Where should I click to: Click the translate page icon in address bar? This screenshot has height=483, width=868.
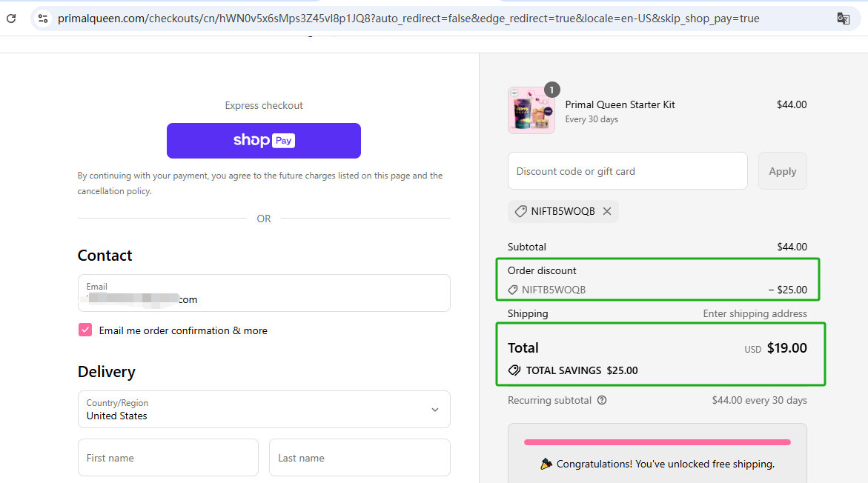843,19
